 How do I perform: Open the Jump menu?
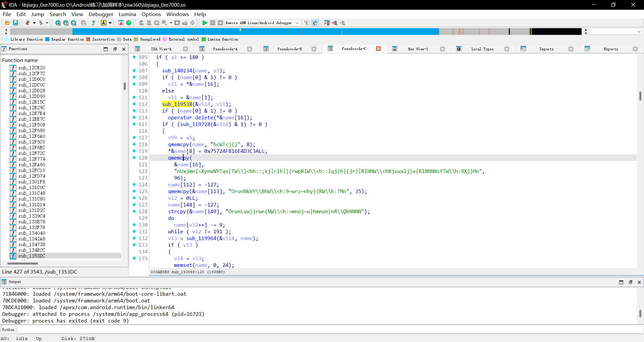click(38, 14)
